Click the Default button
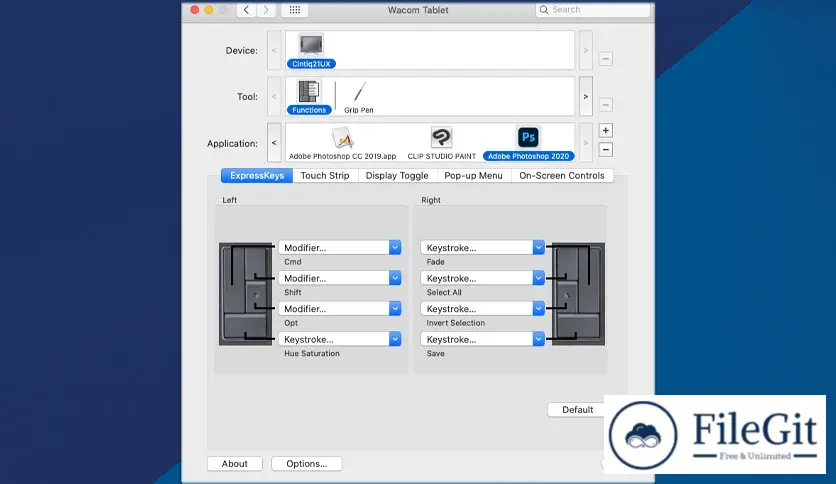The width and height of the screenshot is (836, 484). point(577,409)
